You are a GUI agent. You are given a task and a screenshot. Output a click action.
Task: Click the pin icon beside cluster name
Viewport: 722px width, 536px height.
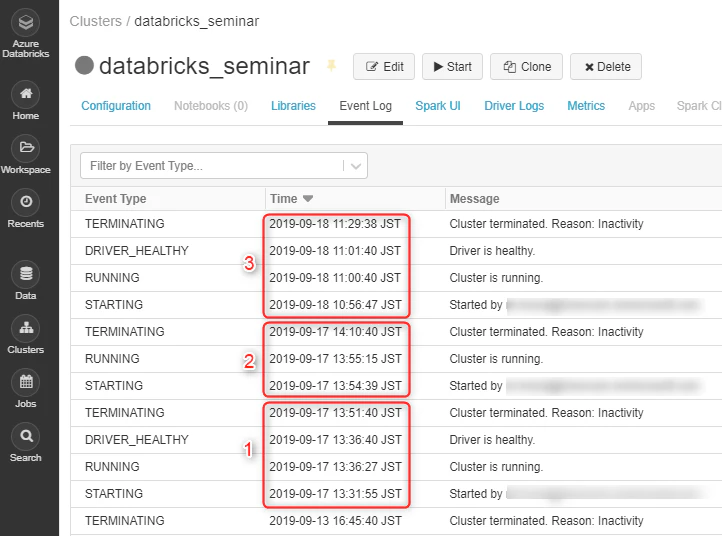point(331,66)
